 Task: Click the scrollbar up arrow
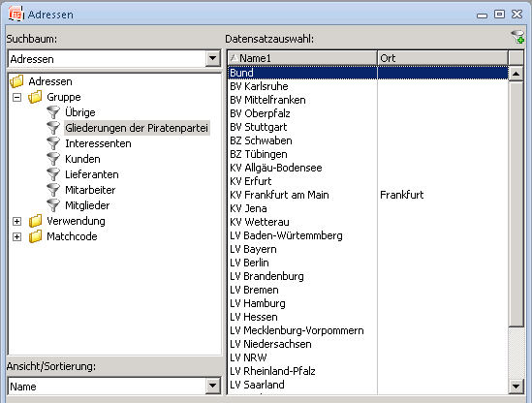tap(516, 74)
